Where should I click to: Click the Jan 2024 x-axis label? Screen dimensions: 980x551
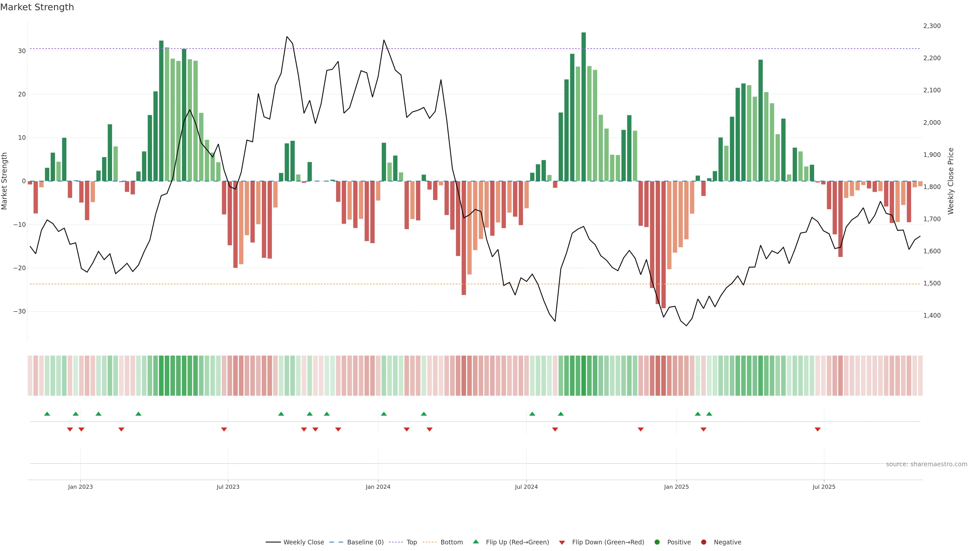378,487
